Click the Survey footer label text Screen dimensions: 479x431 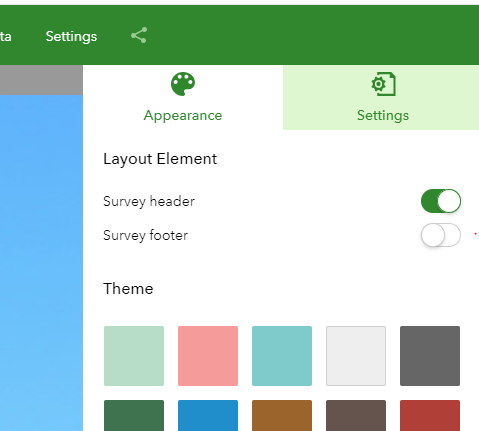[146, 235]
